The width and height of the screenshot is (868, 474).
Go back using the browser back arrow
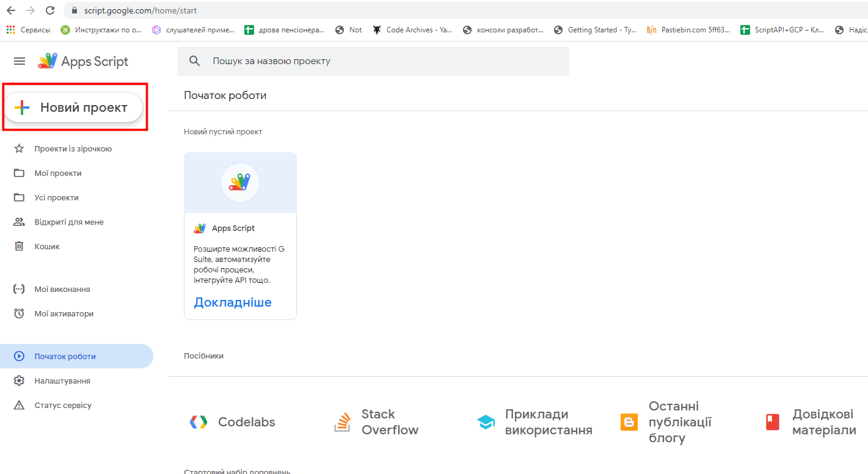point(10,10)
